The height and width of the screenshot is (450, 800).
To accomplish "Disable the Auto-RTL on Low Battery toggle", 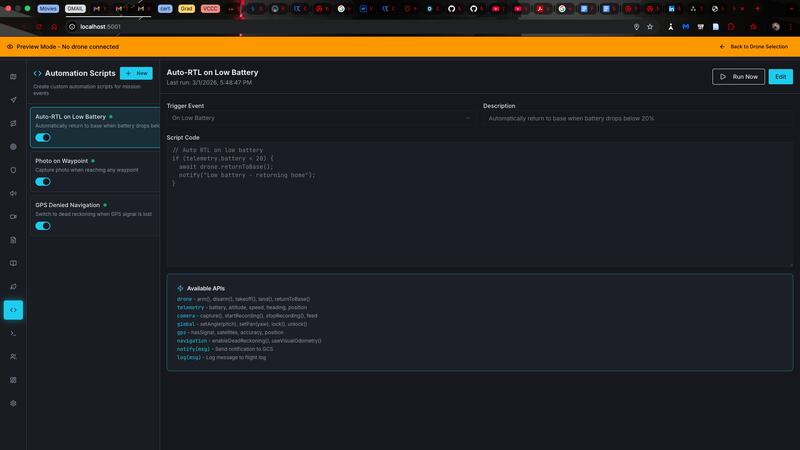I will pyautogui.click(x=43, y=138).
